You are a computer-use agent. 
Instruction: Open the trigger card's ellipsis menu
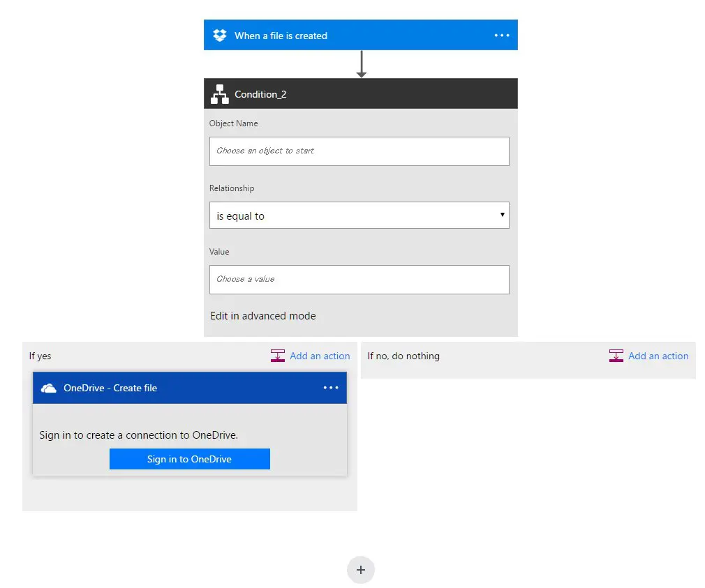(x=502, y=35)
